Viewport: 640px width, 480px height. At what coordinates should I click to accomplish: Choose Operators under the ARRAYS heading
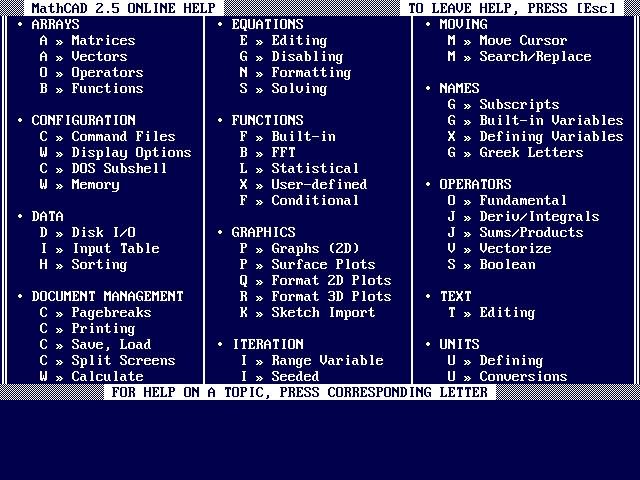point(107,72)
